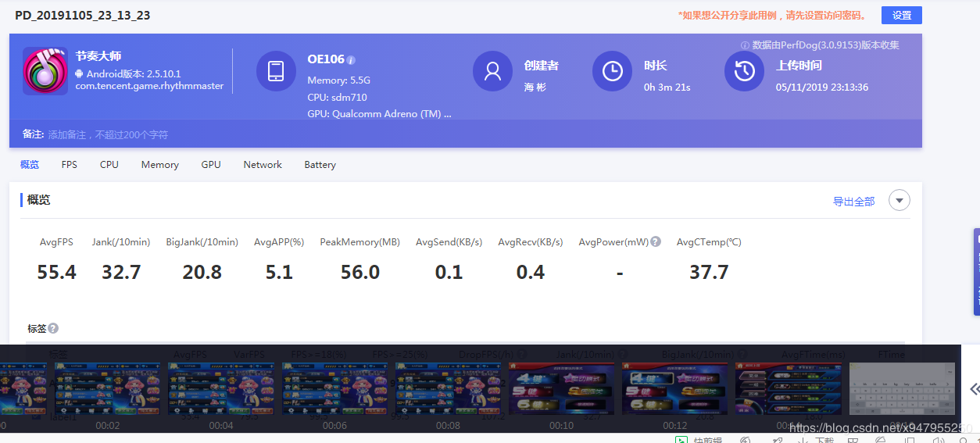980x443 pixels.
Task: Open the screenshot thumbnail at 00:08
Action: [448, 388]
